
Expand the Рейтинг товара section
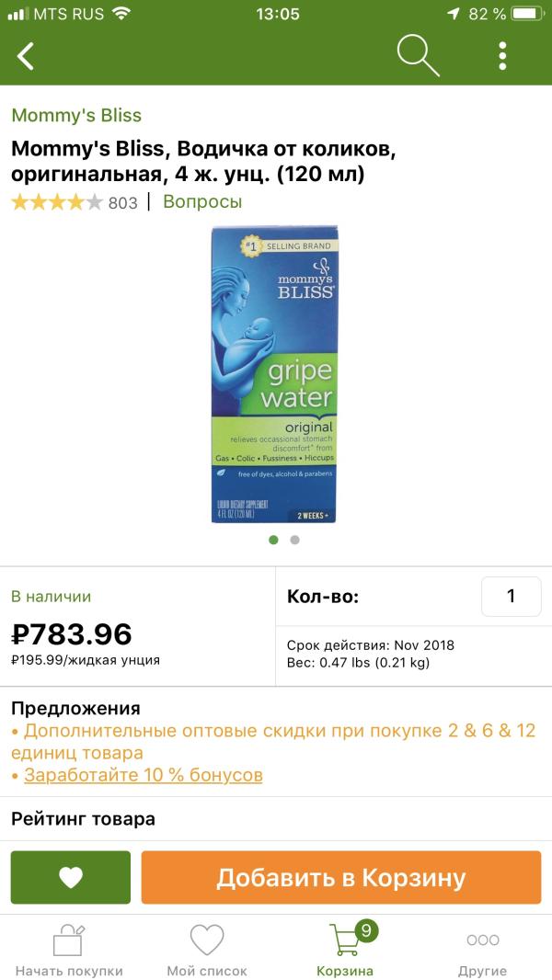click(x=276, y=819)
